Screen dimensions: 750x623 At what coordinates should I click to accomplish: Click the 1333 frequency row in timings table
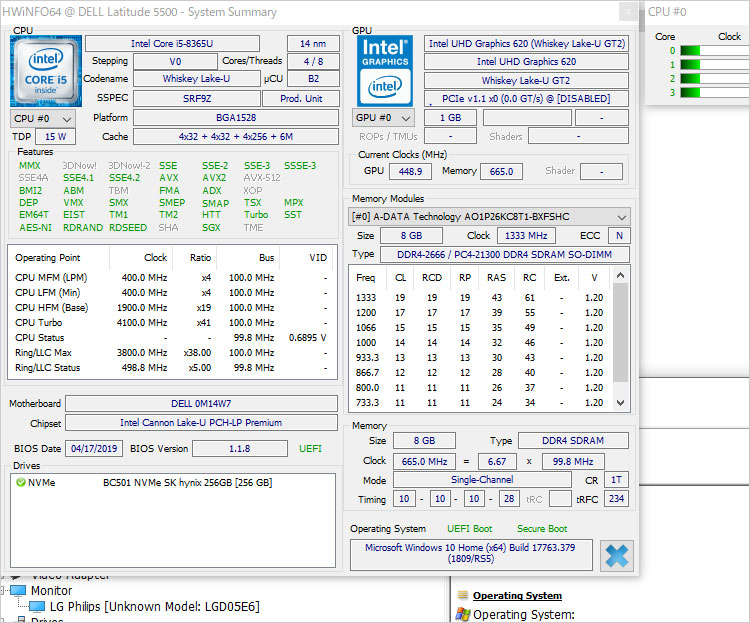[x=481, y=298]
